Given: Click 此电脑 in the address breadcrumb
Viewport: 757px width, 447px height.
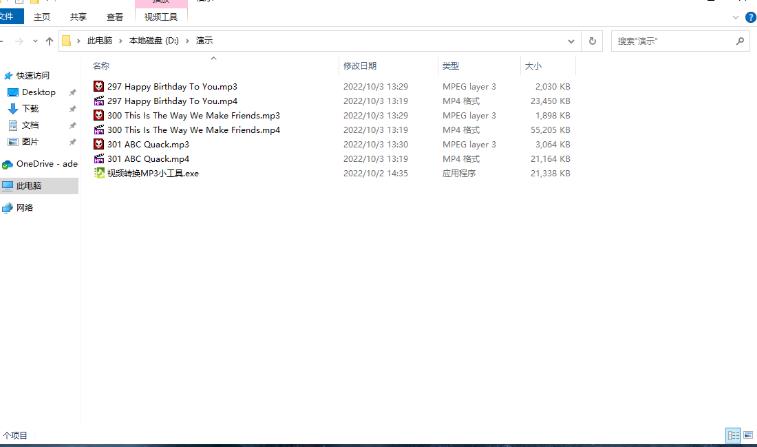Looking at the screenshot, I should point(100,41).
